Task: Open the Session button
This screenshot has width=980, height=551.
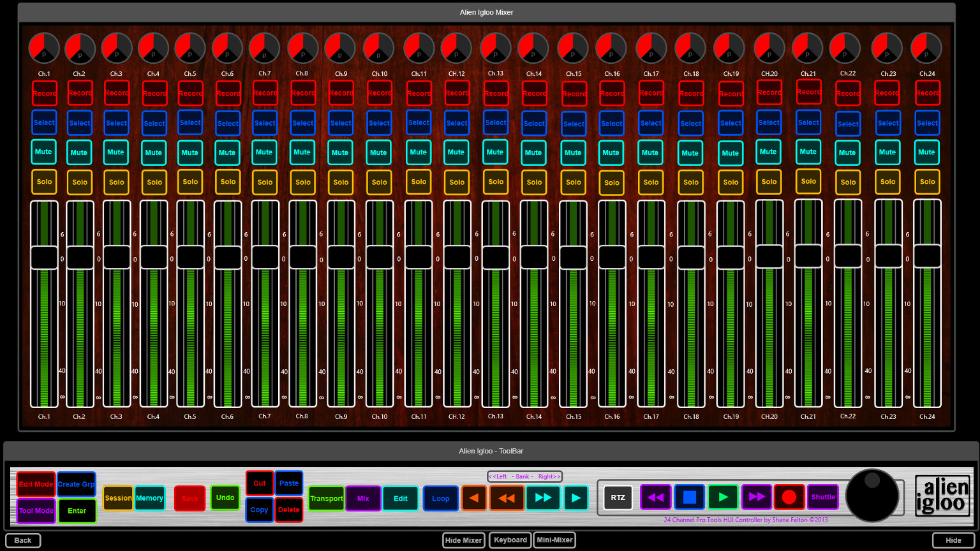Action: pyautogui.click(x=118, y=498)
